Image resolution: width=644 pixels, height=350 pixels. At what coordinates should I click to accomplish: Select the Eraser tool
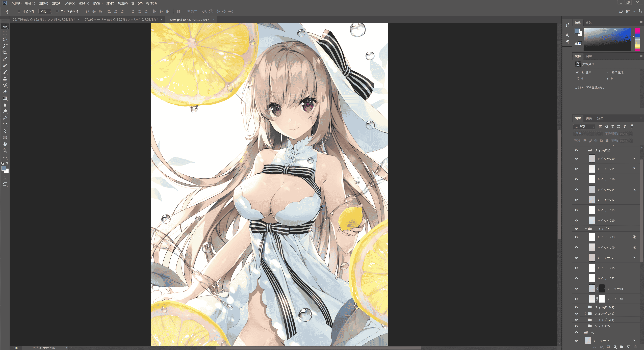click(5, 92)
